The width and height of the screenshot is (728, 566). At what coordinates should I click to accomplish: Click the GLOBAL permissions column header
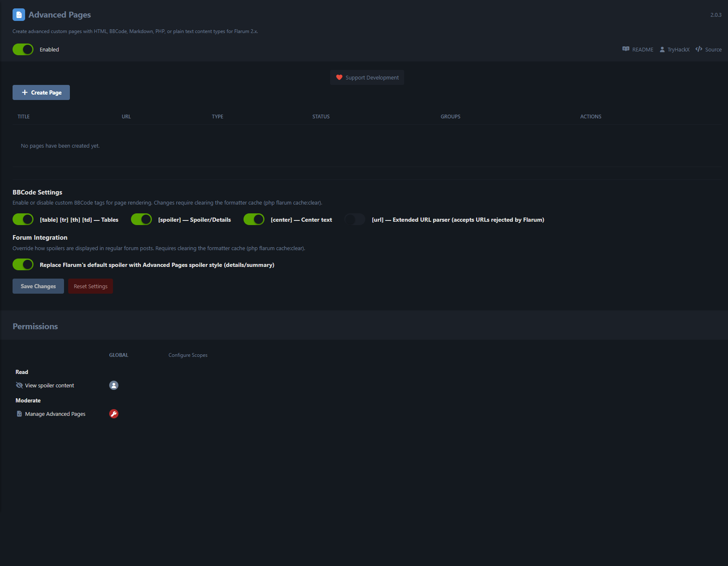coord(119,355)
